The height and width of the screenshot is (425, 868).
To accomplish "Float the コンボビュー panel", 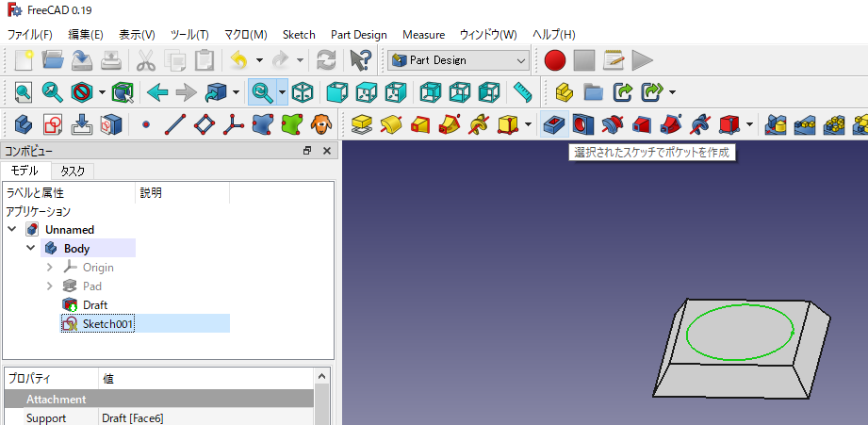I will coord(307,151).
